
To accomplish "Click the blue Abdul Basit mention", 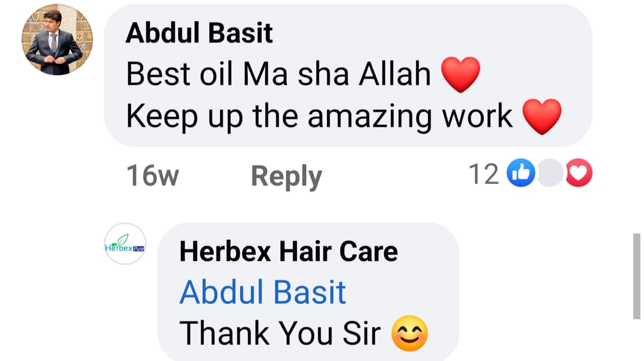I will click(263, 292).
